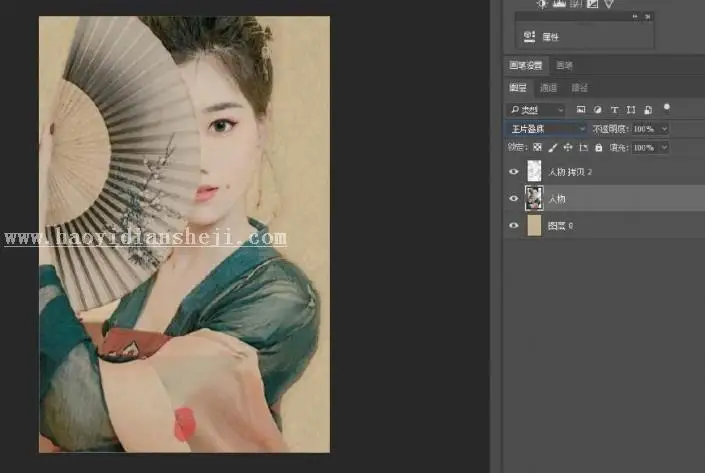Lock transparent pixels checkerboard icon
The width and height of the screenshot is (705, 473).
537,147
